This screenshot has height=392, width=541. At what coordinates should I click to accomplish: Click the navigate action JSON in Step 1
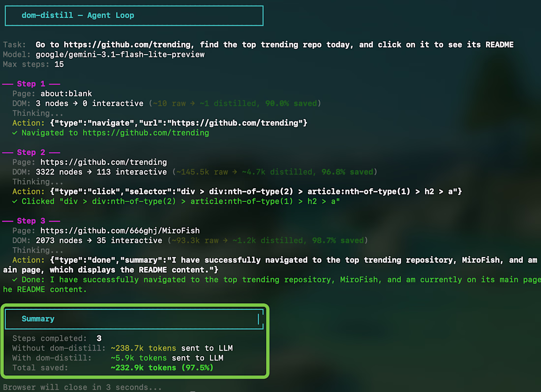point(179,123)
